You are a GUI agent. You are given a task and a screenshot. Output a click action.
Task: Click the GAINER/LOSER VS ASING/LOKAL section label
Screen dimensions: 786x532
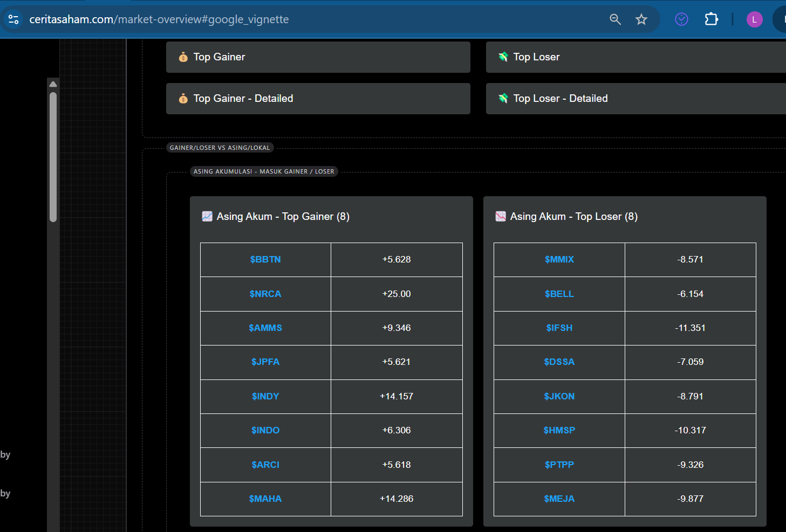click(220, 148)
